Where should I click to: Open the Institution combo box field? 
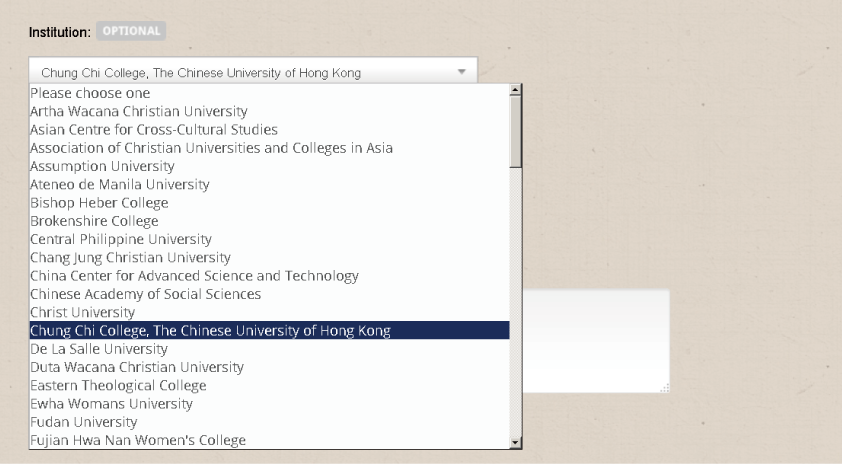click(x=253, y=70)
